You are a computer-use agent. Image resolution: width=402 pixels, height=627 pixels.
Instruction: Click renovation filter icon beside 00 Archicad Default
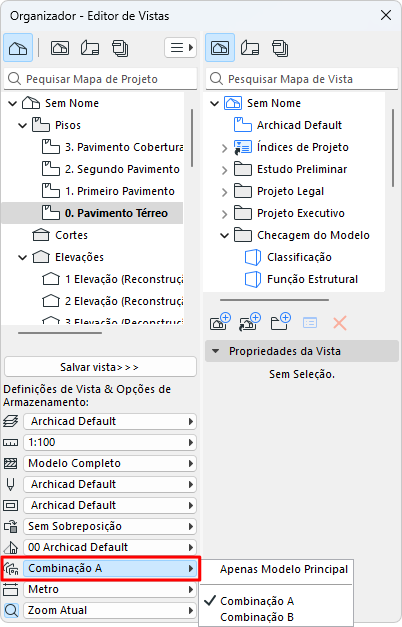(11, 547)
